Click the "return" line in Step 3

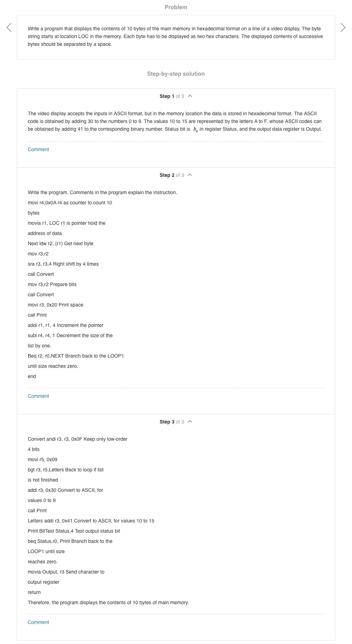(34, 592)
